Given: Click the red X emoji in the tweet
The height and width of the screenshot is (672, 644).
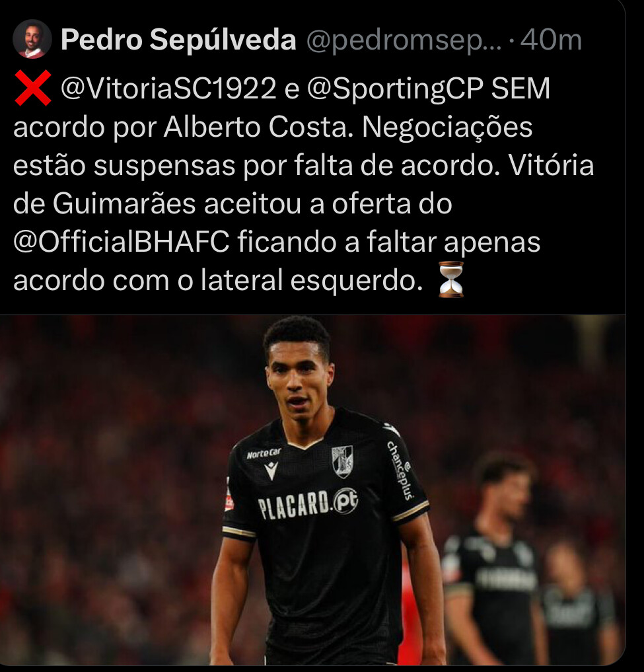Looking at the screenshot, I should (x=33, y=89).
